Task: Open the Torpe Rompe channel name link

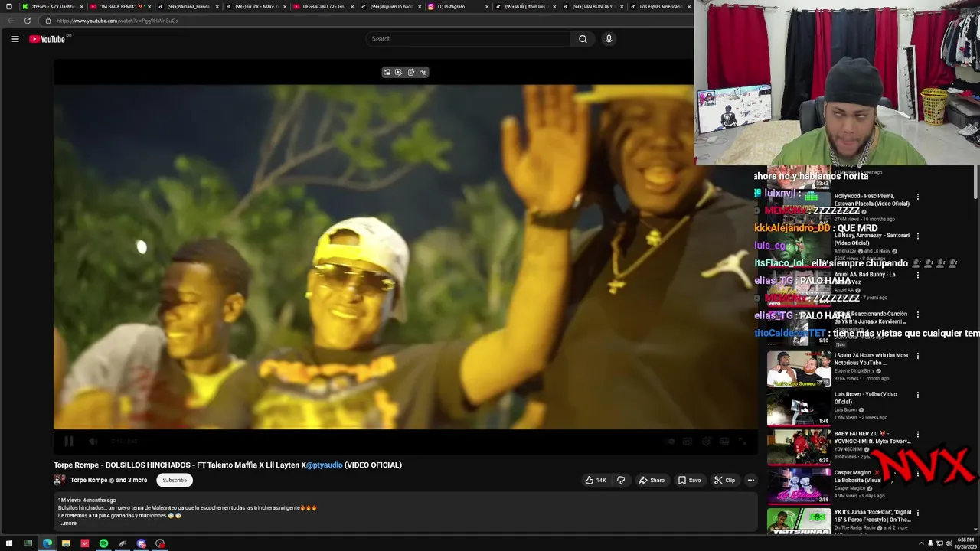Action: pos(89,481)
